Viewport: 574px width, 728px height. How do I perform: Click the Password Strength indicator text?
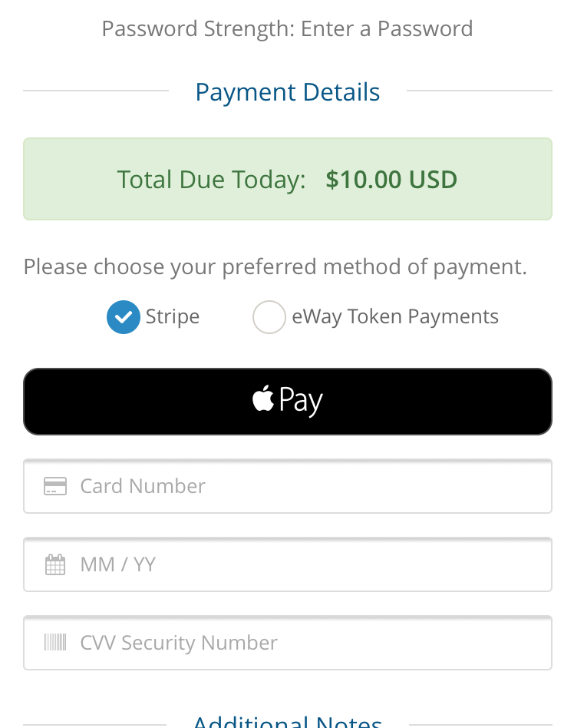[x=287, y=28]
